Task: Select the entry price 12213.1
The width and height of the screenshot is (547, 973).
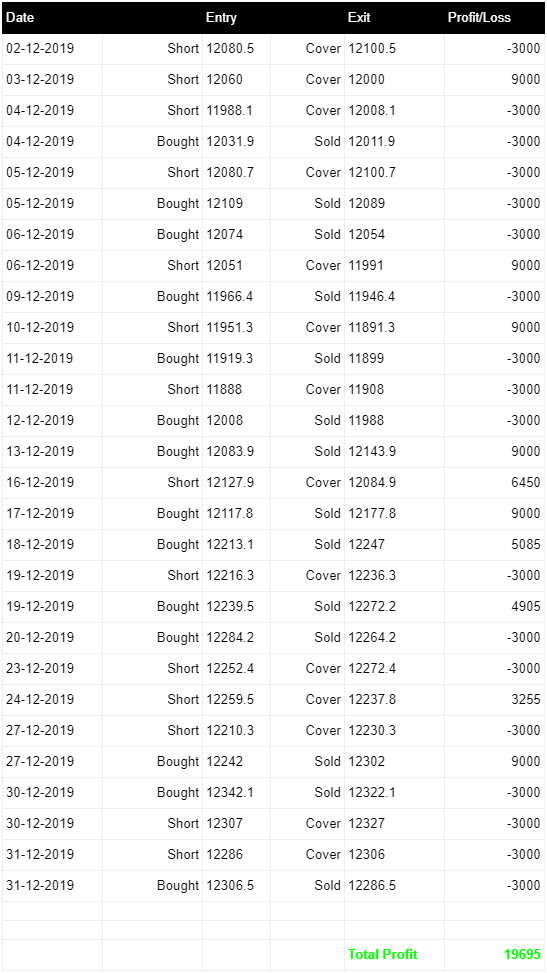Action: pyautogui.click(x=230, y=544)
